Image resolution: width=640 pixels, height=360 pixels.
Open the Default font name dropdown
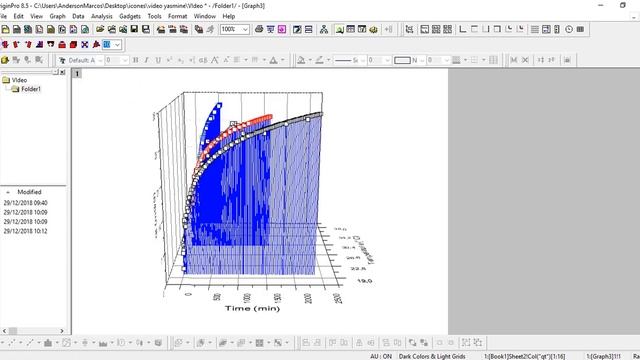pos(100,60)
